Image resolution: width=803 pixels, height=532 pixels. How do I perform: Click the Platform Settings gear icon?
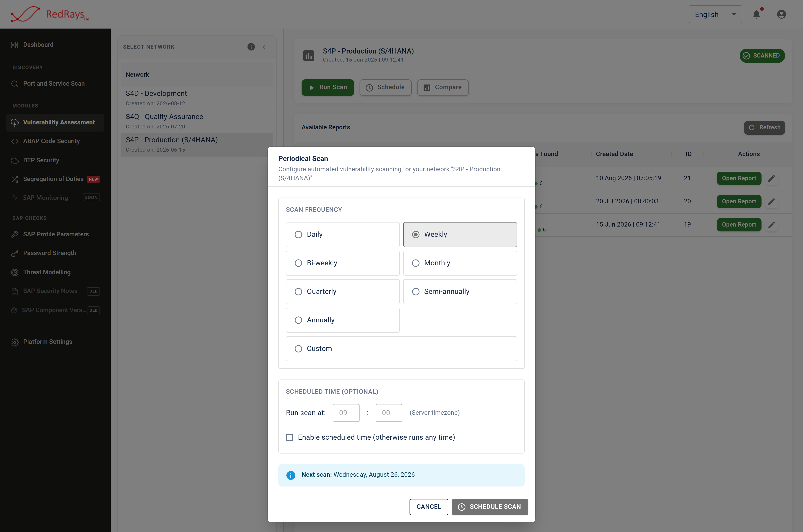14,342
